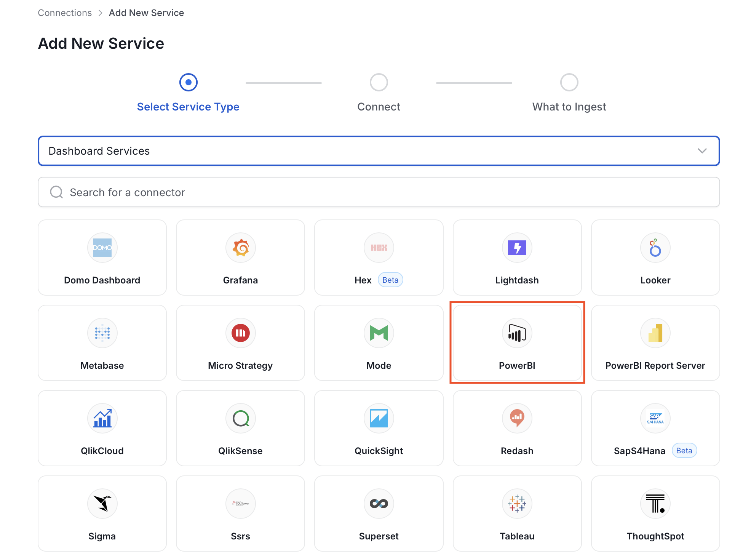Choose the Looker connector icon

tap(655, 248)
